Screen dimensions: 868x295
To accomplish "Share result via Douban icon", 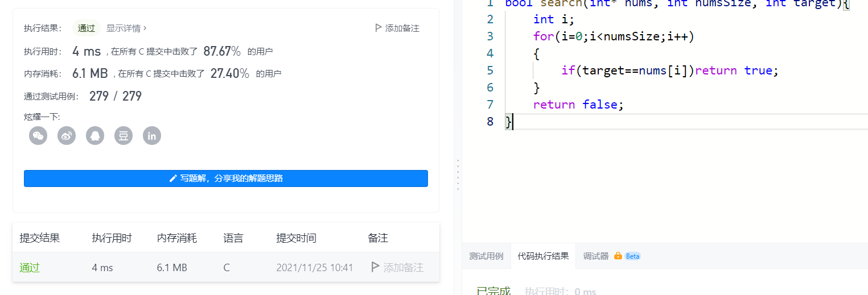I will point(124,135).
